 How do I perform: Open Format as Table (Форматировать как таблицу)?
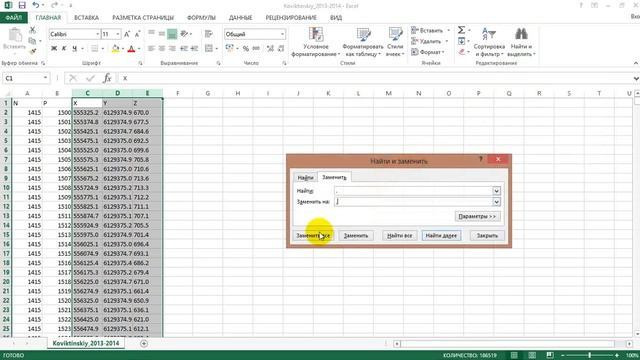point(362,42)
